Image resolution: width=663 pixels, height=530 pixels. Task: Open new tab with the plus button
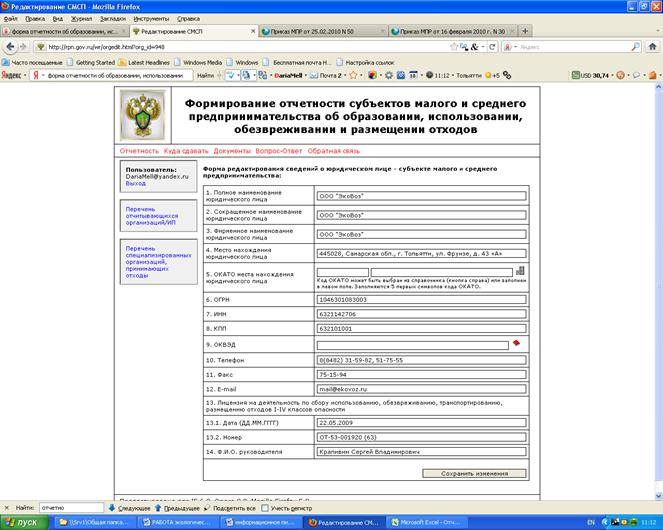point(525,31)
